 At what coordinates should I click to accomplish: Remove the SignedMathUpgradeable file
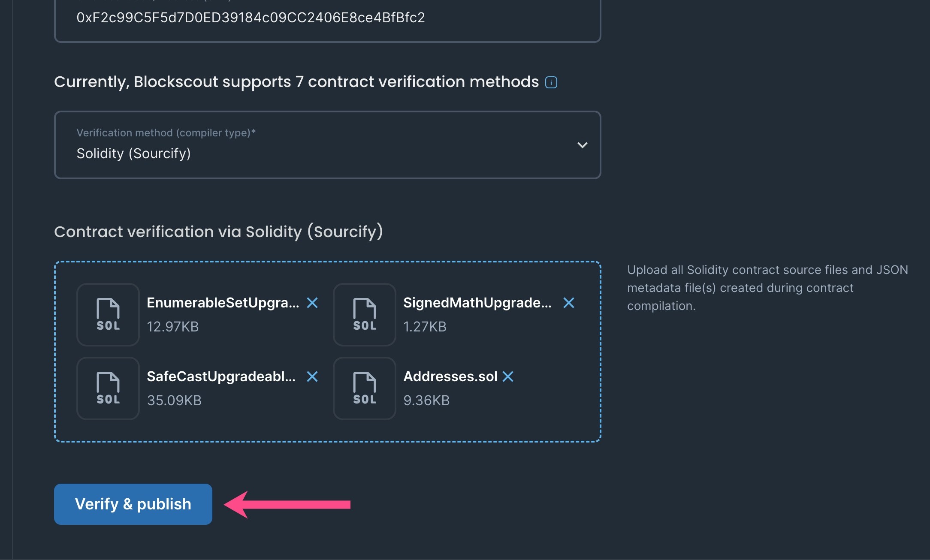[x=569, y=303]
